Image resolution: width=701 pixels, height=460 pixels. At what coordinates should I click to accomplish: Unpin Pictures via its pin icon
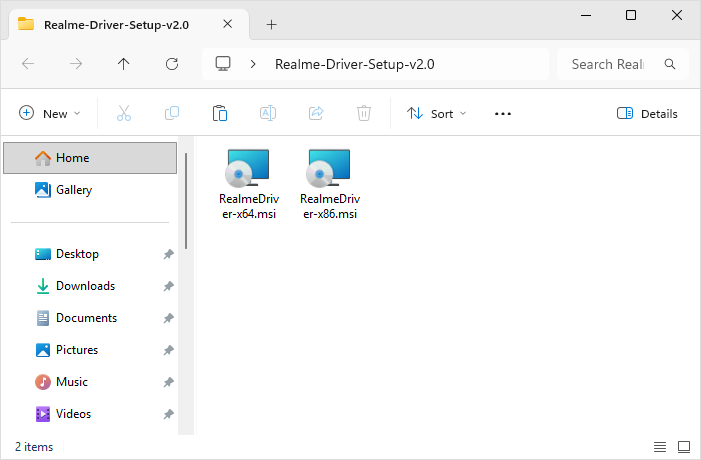coord(168,350)
